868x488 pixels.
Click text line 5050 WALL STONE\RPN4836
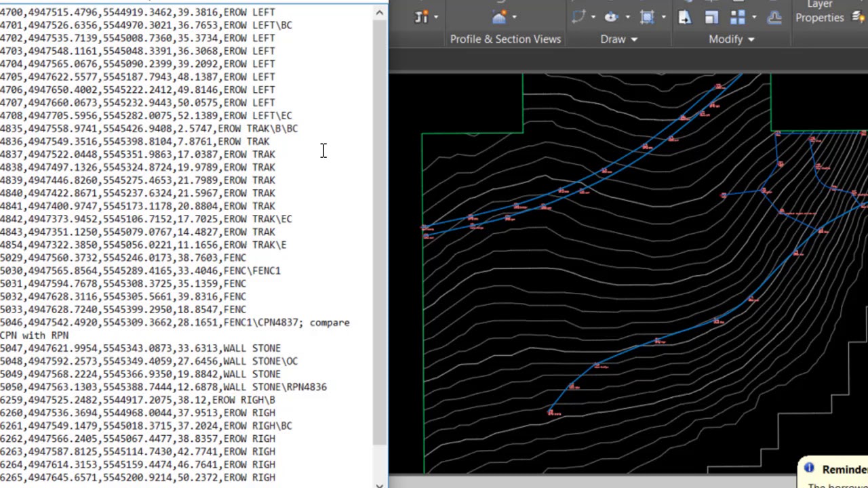click(163, 386)
